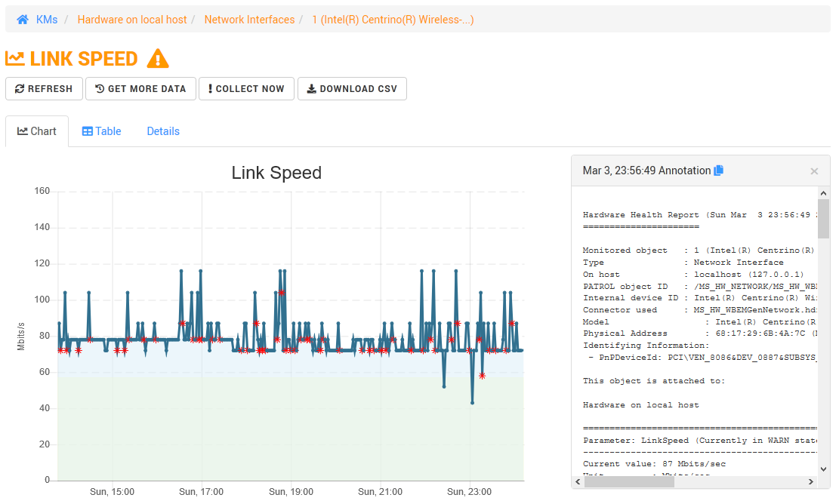Trigger Collect Now

pos(246,88)
